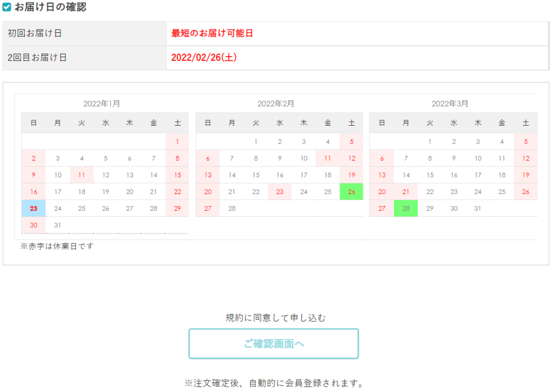Click the checkmark icon beside お届け日の確認

7,8
